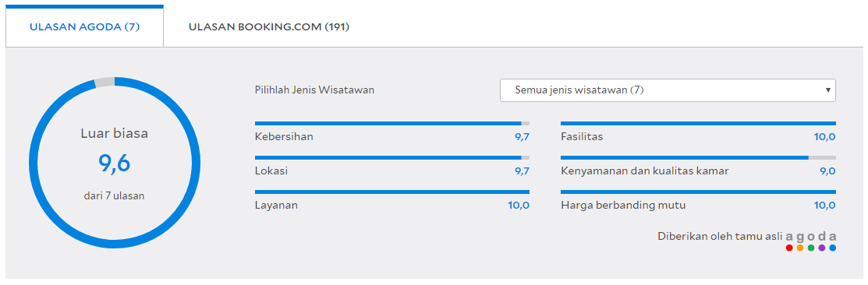Click the green dot in Agoda logo

click(x=811, y=248)
